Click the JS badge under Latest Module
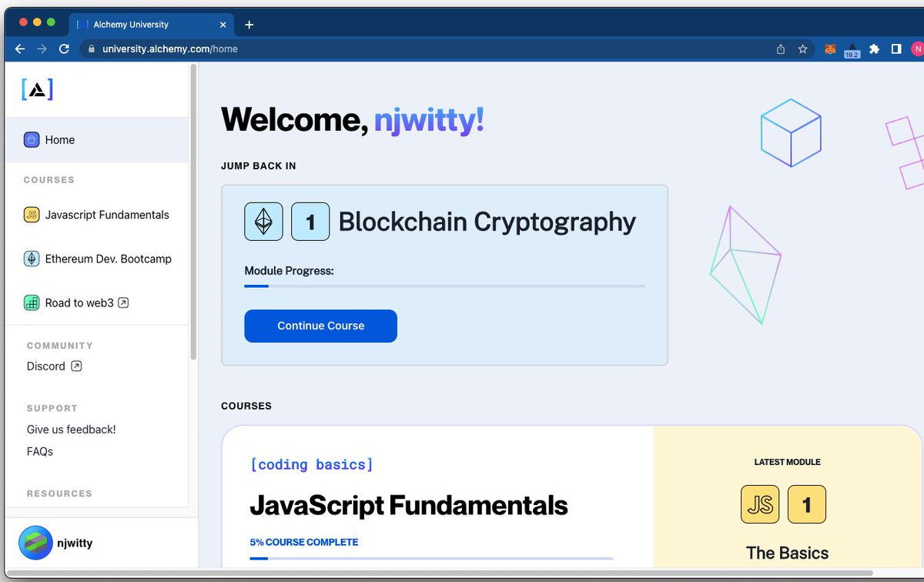Viewport: 924px width, 582px height. coord(760,504)
